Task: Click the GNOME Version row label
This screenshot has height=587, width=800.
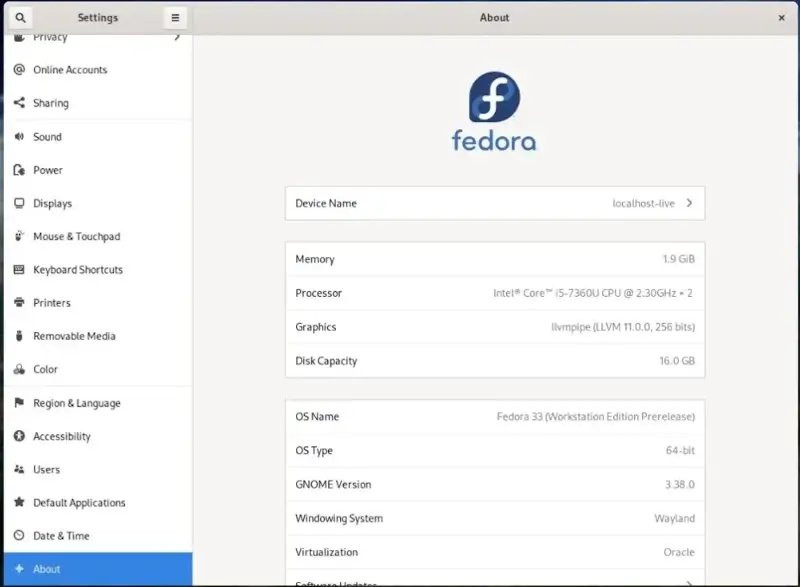Action: pyautogui.click(x=333, y=484)
